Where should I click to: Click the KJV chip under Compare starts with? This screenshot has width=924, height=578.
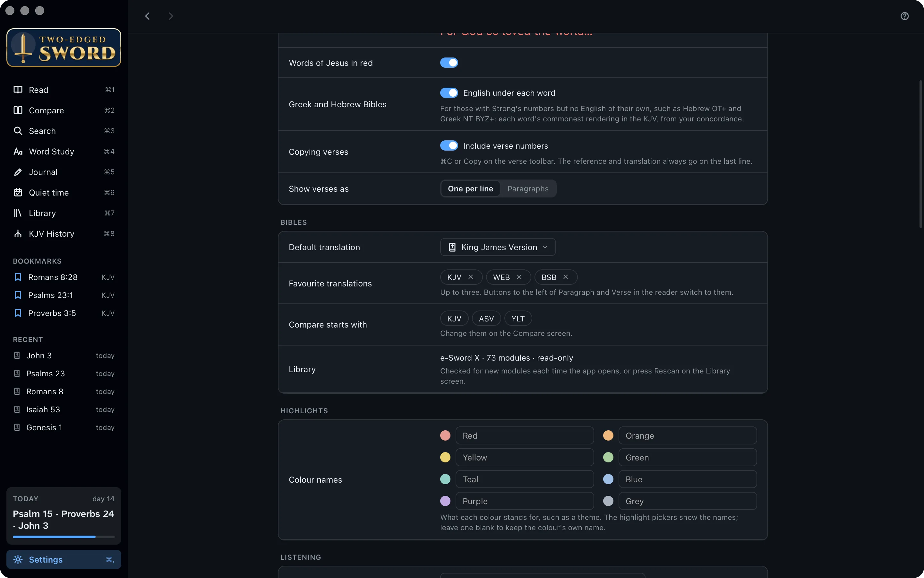[454, 319]
